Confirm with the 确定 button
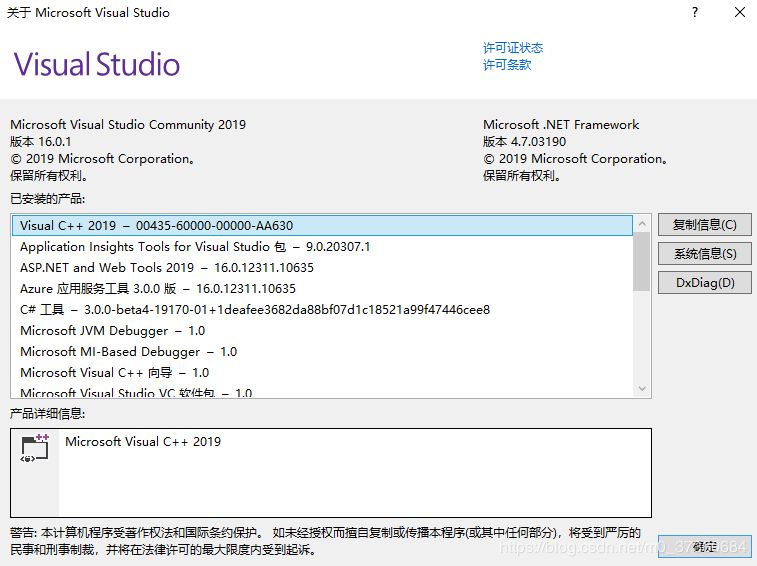This screenshot has height=566, width=757. click(x=704, y=547)
